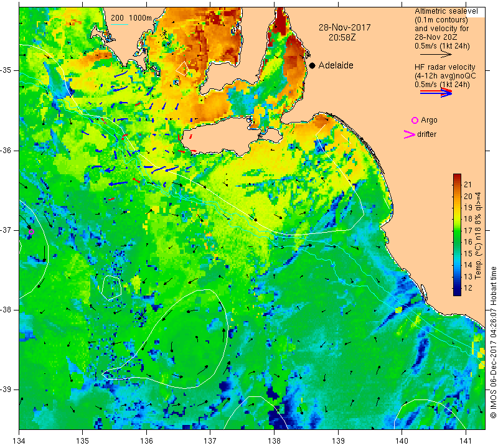Viewport: 498px width, 448px height.
Task: Click the 139 longitude axis label
Action: tap(338, 441)
